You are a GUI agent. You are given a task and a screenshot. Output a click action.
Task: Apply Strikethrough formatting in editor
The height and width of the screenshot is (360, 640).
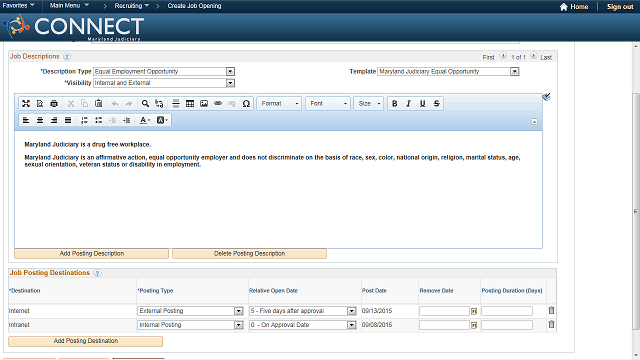(x=436, y=104)
